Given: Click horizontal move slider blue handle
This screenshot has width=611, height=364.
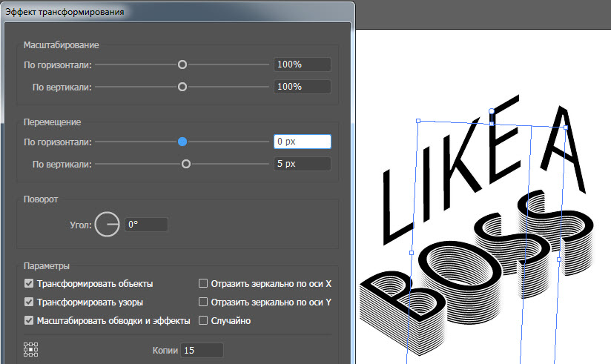Looking at the screenshot, I should coord(182,142).
